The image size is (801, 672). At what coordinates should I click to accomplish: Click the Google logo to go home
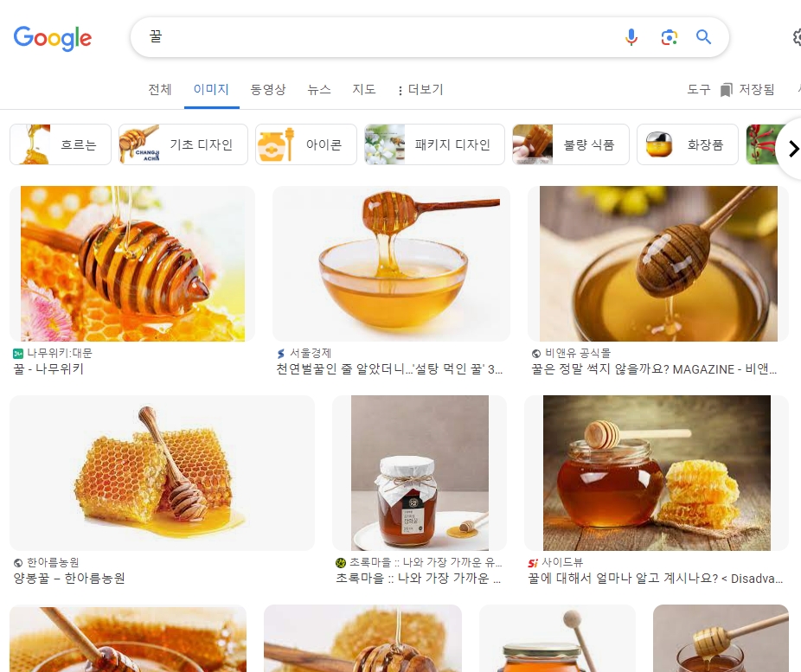tap(52, 38)
